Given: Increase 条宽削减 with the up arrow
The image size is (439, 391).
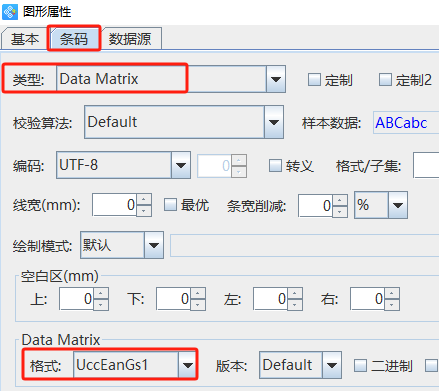Looking at the screenshot, I should tap(340, 200).
